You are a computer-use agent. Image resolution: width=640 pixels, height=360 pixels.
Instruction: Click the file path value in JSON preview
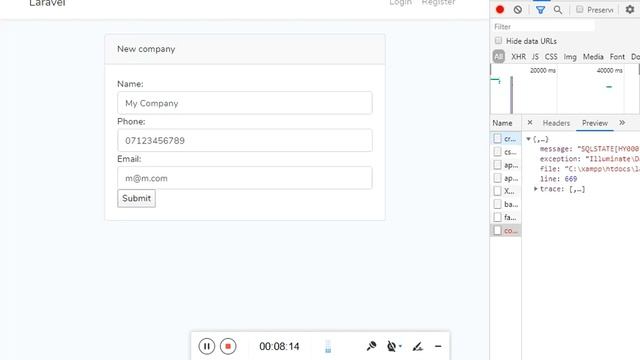(x=602, y=169)
